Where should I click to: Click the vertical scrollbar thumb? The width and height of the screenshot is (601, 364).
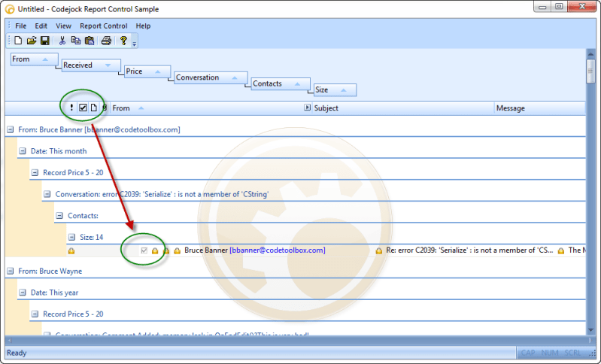(x=590, y=71)
